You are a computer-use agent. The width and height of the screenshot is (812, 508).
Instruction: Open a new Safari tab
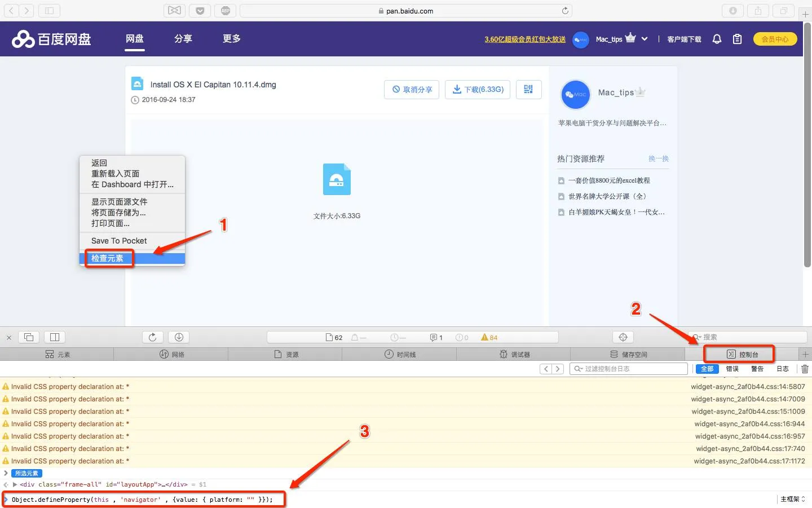(x=805, y=14)
